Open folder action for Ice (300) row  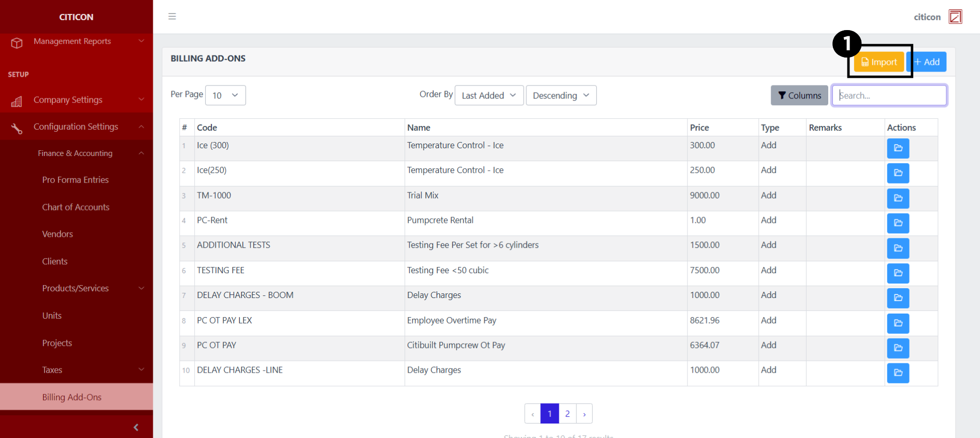pyautogui.click(x=898, y=148)
